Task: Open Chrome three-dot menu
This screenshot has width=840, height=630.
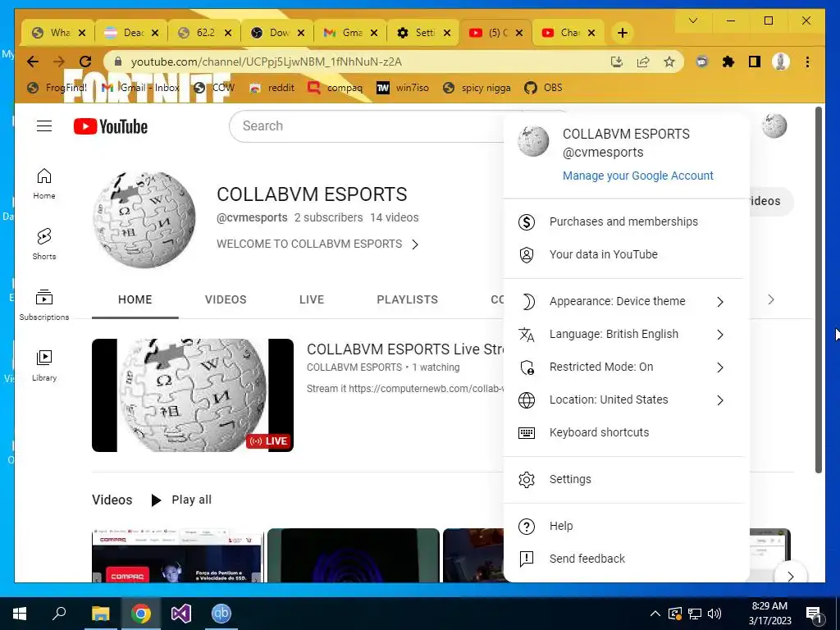Action: coord(807,62)
